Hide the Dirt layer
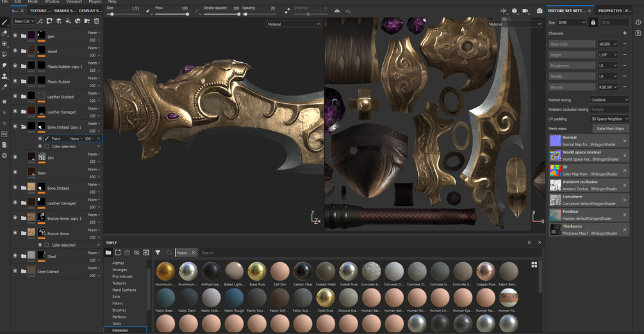Screen dimensions: 644x334 coord(15,157)
